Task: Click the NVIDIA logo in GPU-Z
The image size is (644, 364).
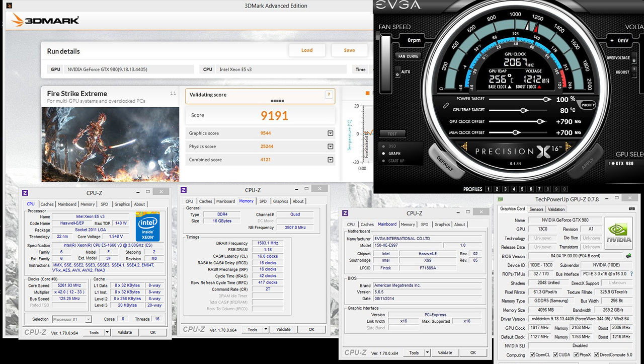Action: click(x=618, y=233)
